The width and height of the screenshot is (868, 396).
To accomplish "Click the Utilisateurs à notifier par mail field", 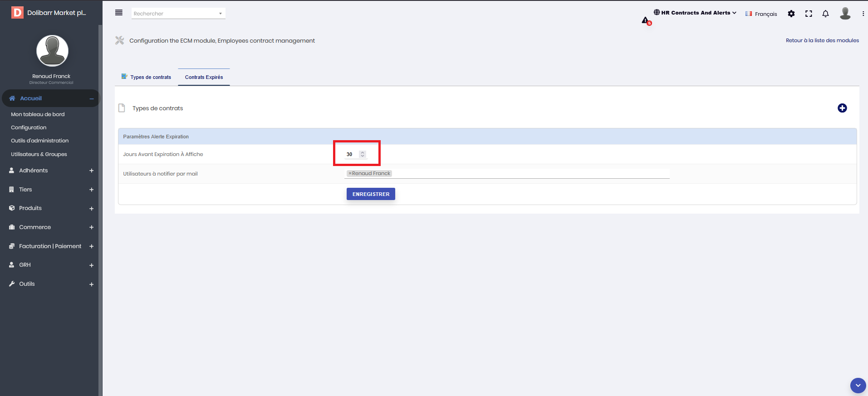I will pos(508,174).
